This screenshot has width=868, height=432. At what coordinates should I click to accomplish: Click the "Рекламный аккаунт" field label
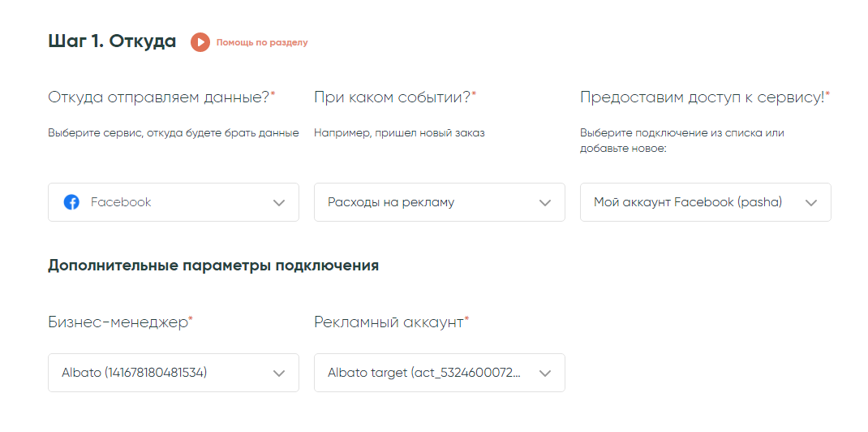(389, 322)
